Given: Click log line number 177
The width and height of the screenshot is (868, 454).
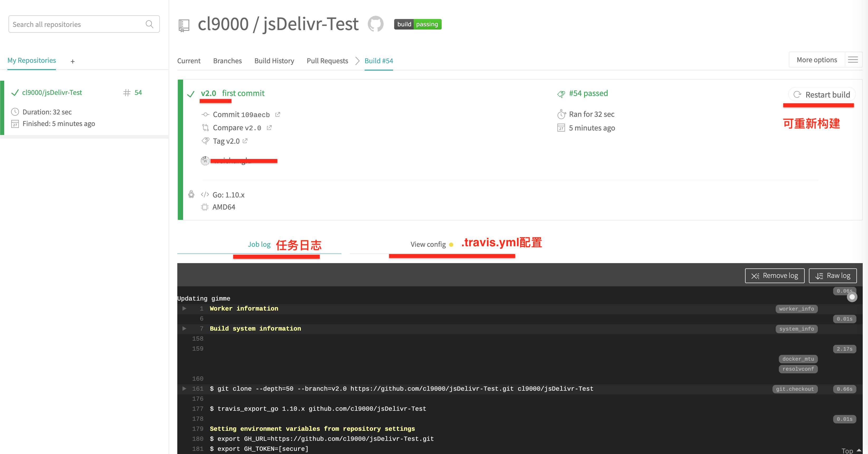Looking at the screenshot, I should pyautogui.click(x=198, y=409).
